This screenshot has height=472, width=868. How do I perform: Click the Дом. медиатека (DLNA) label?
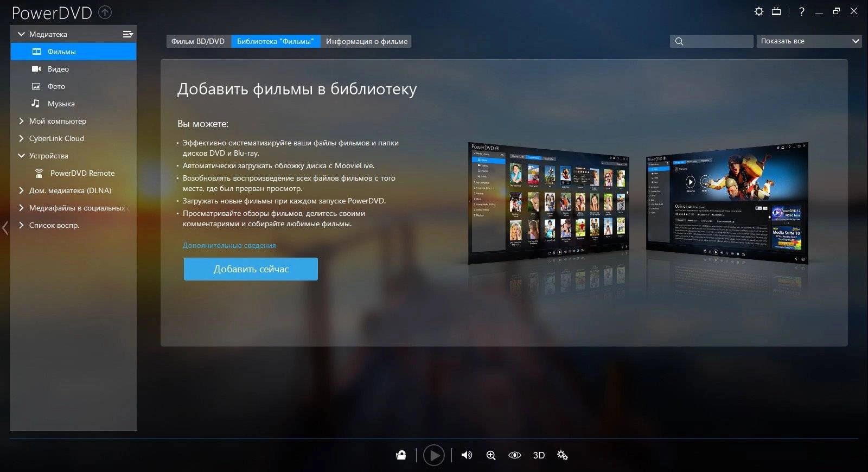70,190
